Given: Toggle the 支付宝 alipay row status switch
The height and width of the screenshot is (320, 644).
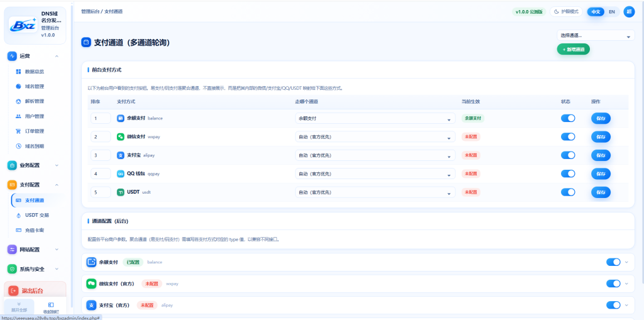Looking at the screenshot, I should point(568,155).
